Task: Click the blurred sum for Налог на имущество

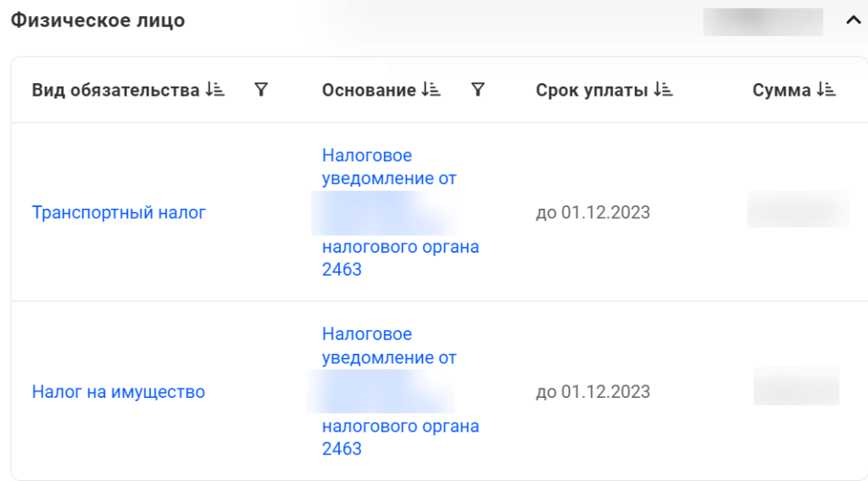Action: point(796,386)
